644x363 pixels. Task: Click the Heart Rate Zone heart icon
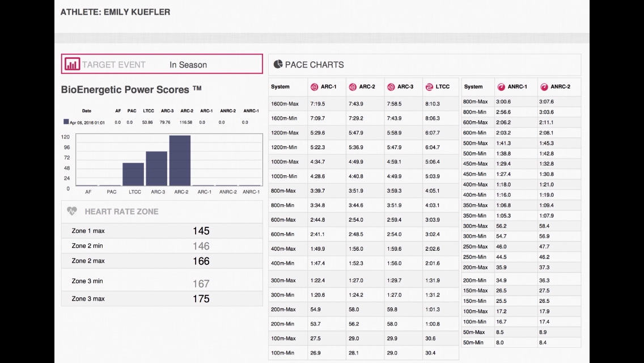coord(71,212)
